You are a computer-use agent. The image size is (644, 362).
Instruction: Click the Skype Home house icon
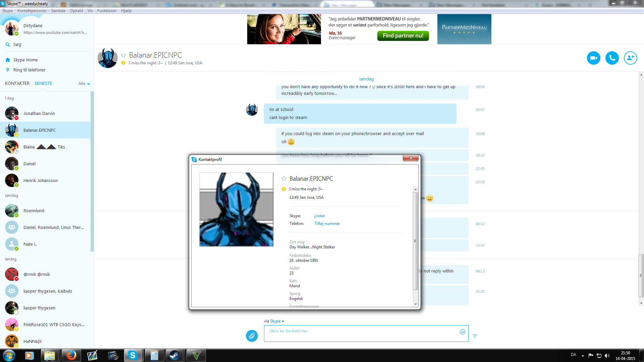pyautogui.click(x=8, y=60)
